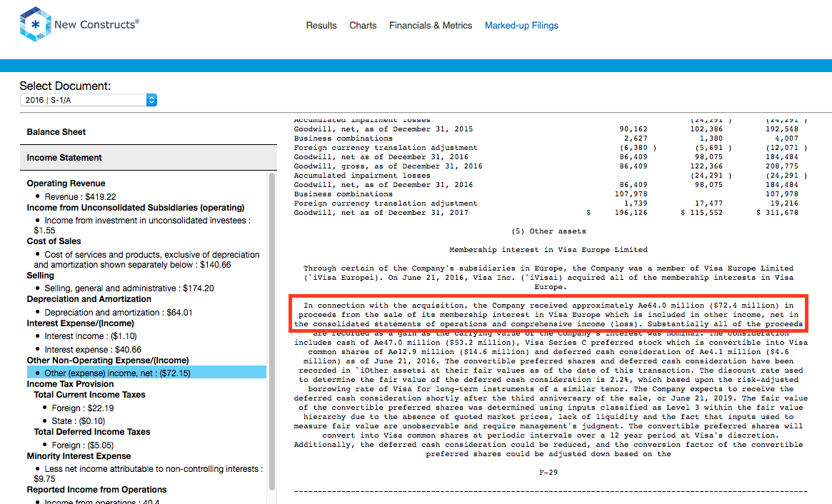The height and width of the screenshot is (504, 832).
Task: Select Income from investment in unconsolidated investees
Action: coord(142,226)
